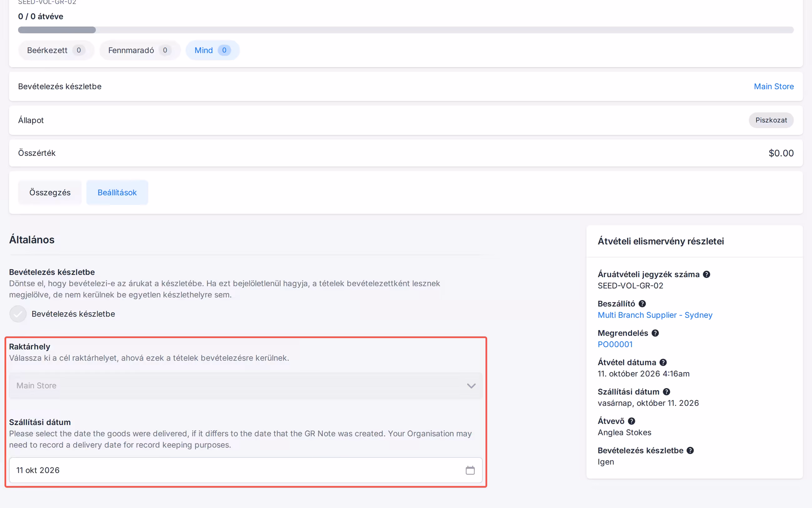Click the Raktárhely field label
Image resolution: width=812 pixels, height=508 pixels.
pos(30,347)
